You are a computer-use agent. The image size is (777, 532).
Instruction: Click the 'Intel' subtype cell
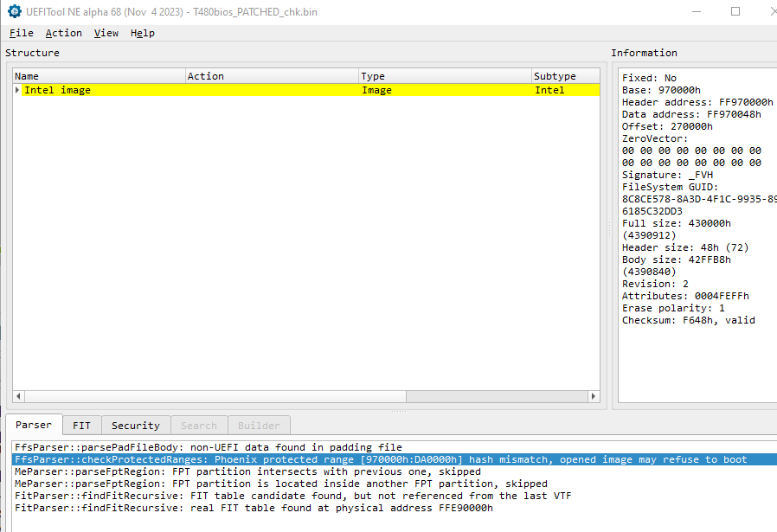549,90
